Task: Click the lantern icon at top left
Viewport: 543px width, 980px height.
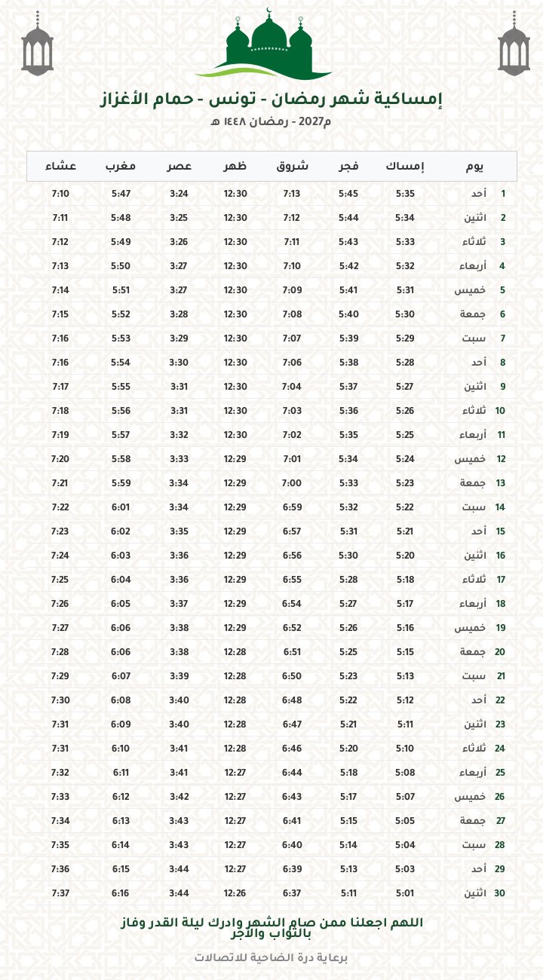Action: point(37,46)
